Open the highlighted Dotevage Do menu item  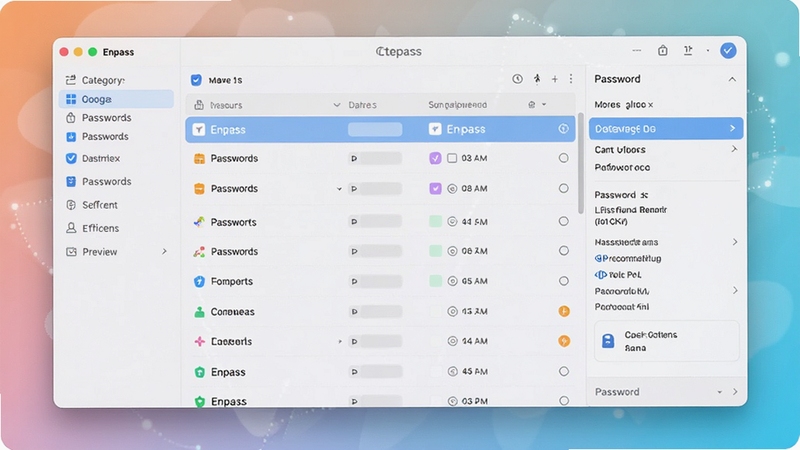[x=666, y=129]
